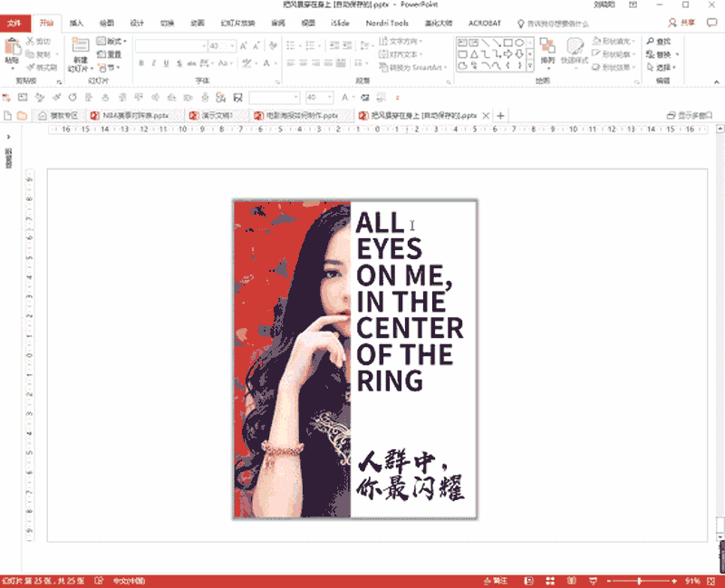Switch to the Design (设计) tab

point(137,24)
